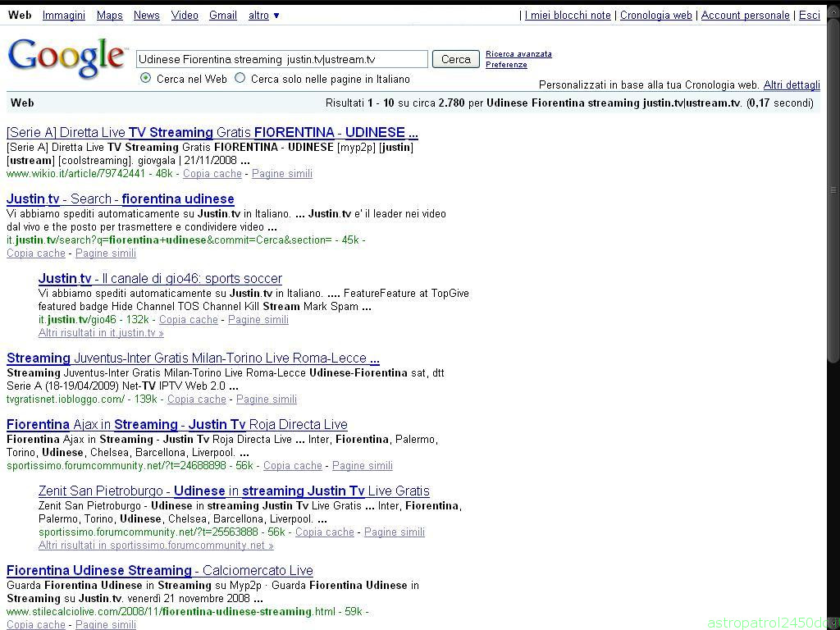Open 'Copia cache' for the wikio.it result
Image resolution: width=840 pixels, height=630 pixels.
click(212, 174)
